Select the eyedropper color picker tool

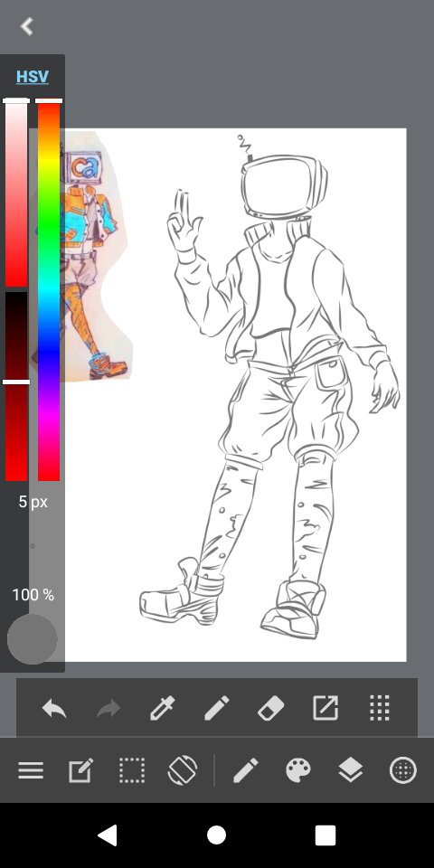tap(163, 708)
